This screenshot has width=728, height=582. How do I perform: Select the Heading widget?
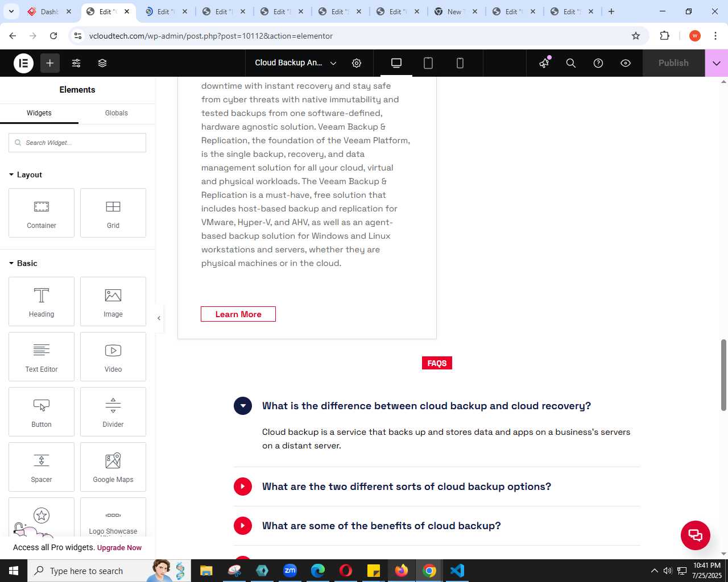click(x=42, y=301)
